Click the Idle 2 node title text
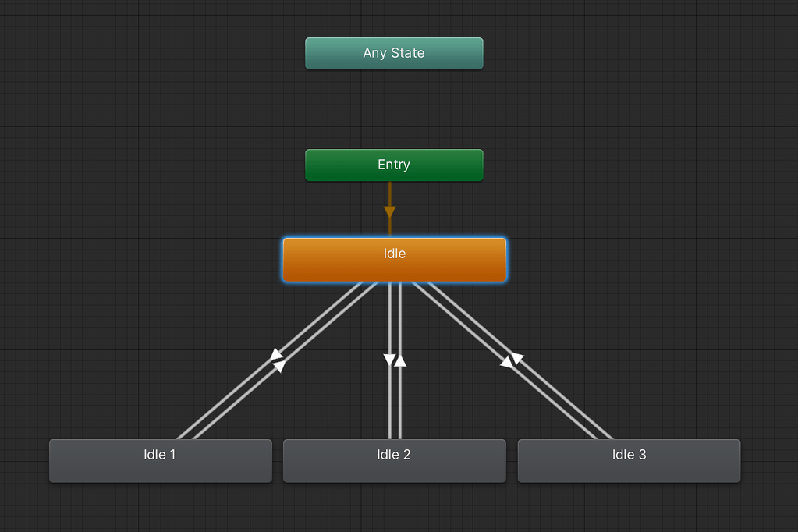Viewport: 798px width, 532px height. [393, 454]
